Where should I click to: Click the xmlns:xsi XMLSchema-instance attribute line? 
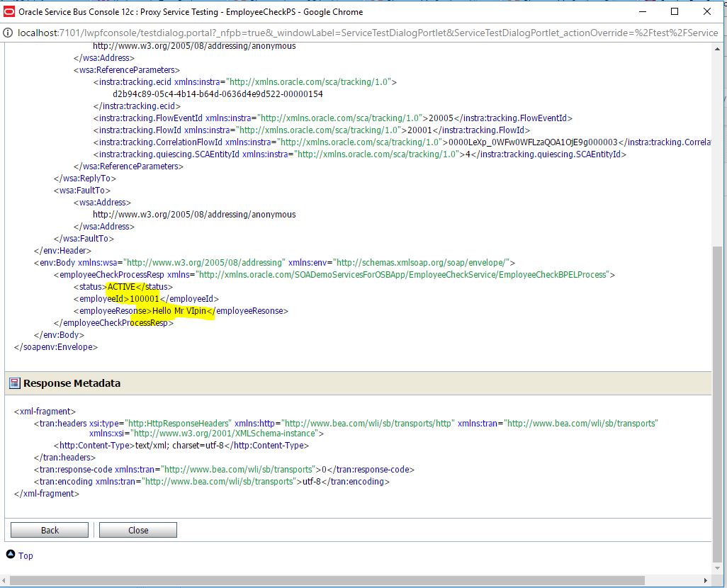coord(206,434)
